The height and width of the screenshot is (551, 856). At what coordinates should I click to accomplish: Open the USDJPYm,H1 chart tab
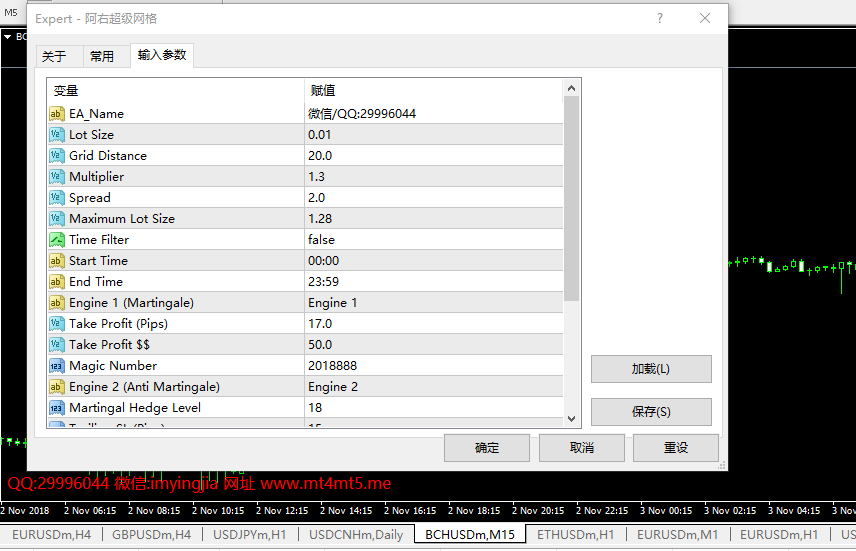[249, 535]
